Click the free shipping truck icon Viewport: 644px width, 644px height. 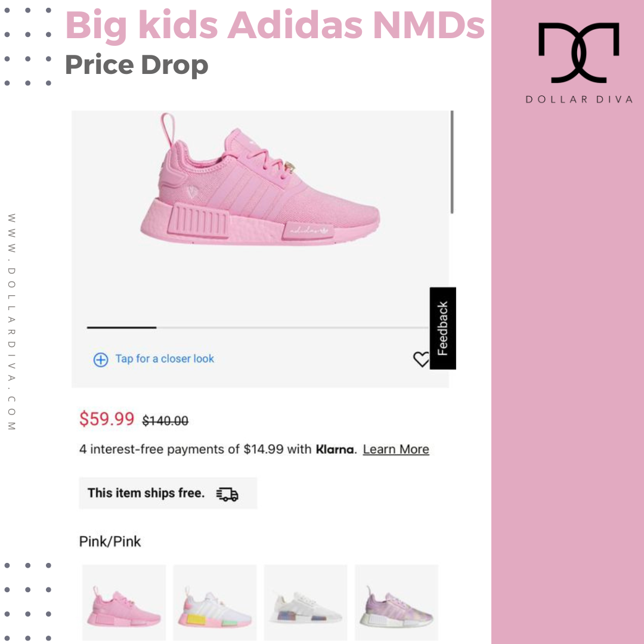[x=227, y=494]
